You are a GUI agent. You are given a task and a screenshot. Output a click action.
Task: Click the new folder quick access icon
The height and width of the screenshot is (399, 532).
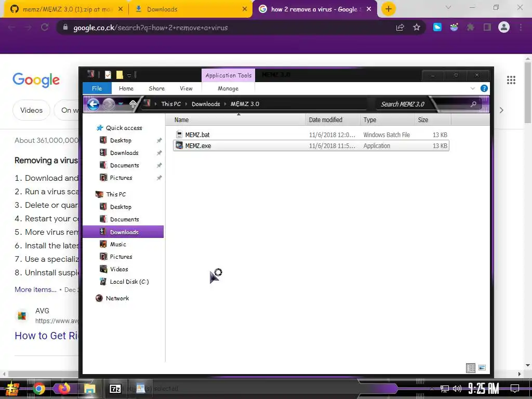pyautogui.click(x=119, y=75)
